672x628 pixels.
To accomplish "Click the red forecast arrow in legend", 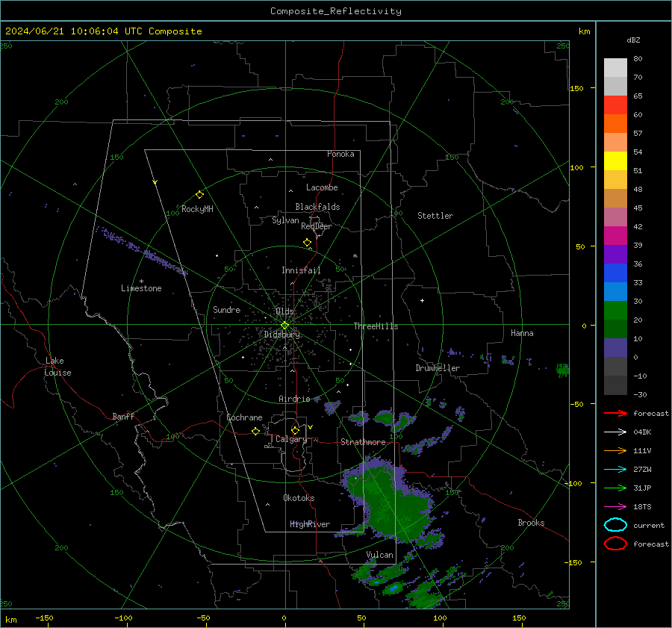I will 615,413.
